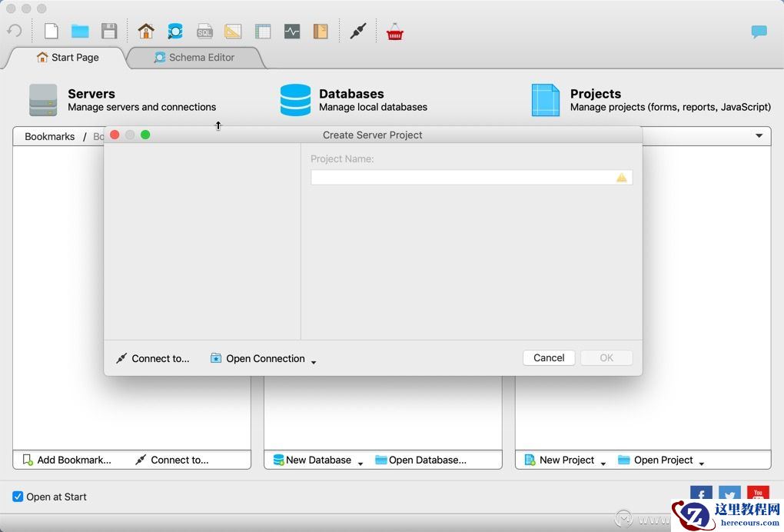This screenshot has height=532, width=784.
Task: Expand the New Project dropdown arrow
Action: click(603, 464)
